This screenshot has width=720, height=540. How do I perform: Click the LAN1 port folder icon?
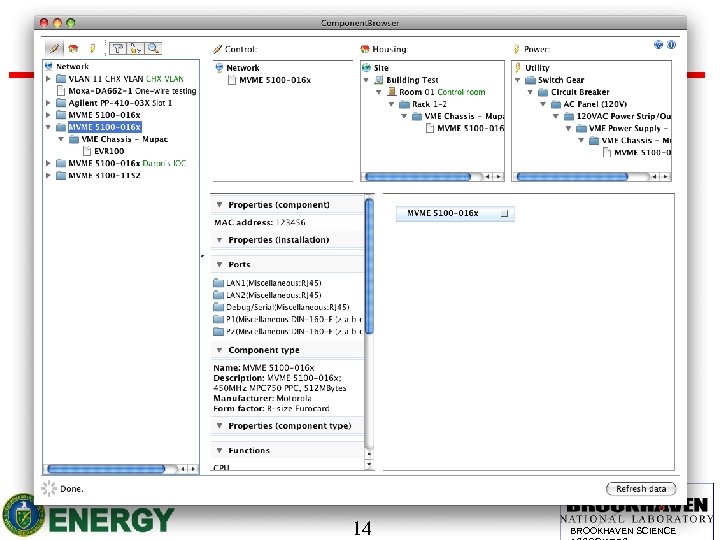click(219, 283)
